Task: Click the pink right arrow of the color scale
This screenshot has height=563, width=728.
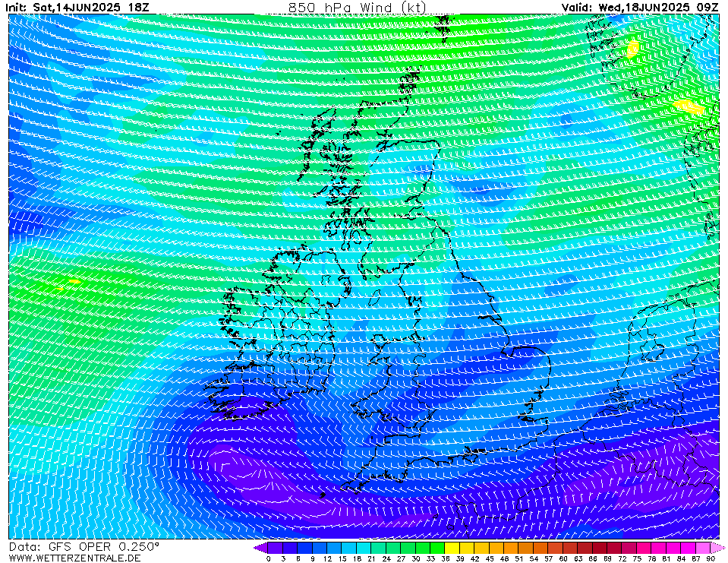Action: point(718,548)
